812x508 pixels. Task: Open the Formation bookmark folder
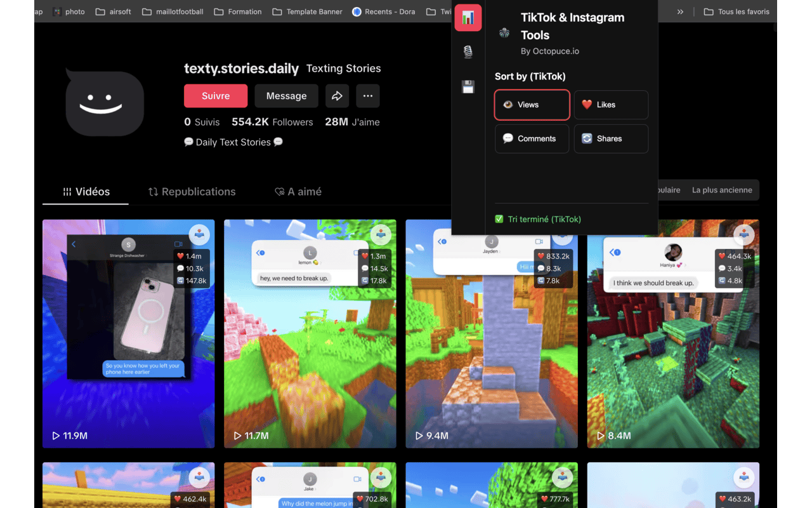click(x=238, y=11)
